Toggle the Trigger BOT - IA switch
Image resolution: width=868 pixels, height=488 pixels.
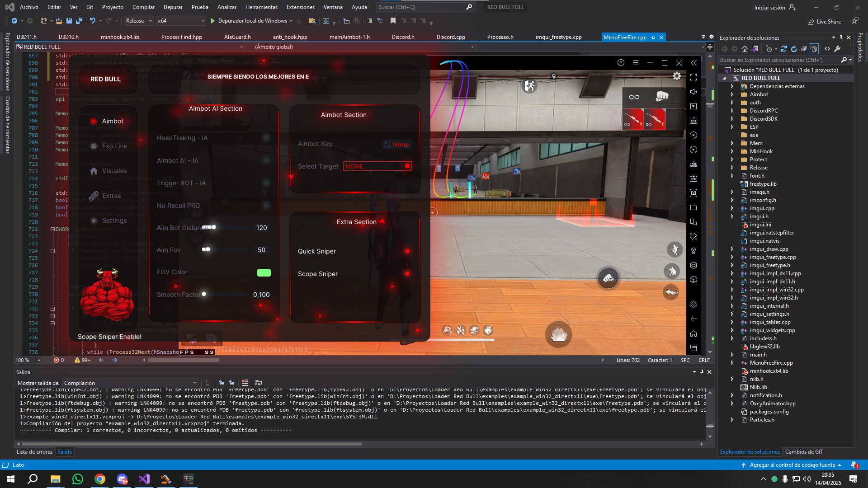tap(266, 183)
